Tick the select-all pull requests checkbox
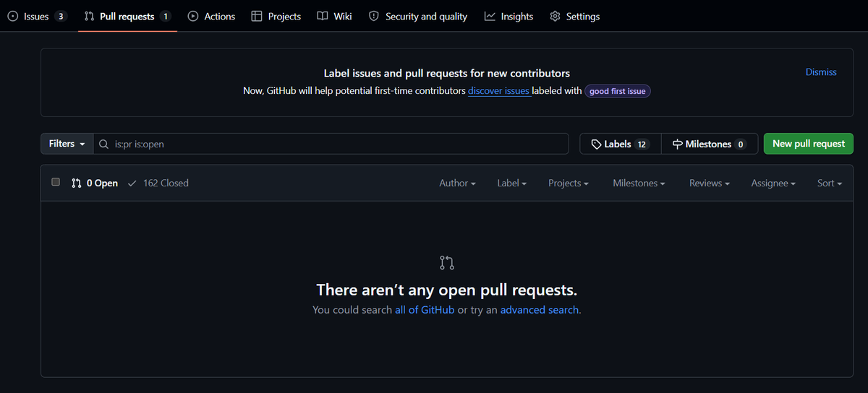Screen dimensions: 868x393 56,183
